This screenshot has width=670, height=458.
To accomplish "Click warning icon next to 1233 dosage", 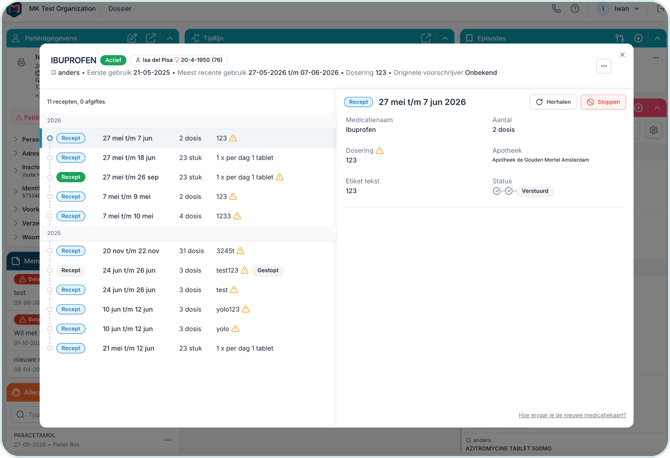I will coord(237,216).
